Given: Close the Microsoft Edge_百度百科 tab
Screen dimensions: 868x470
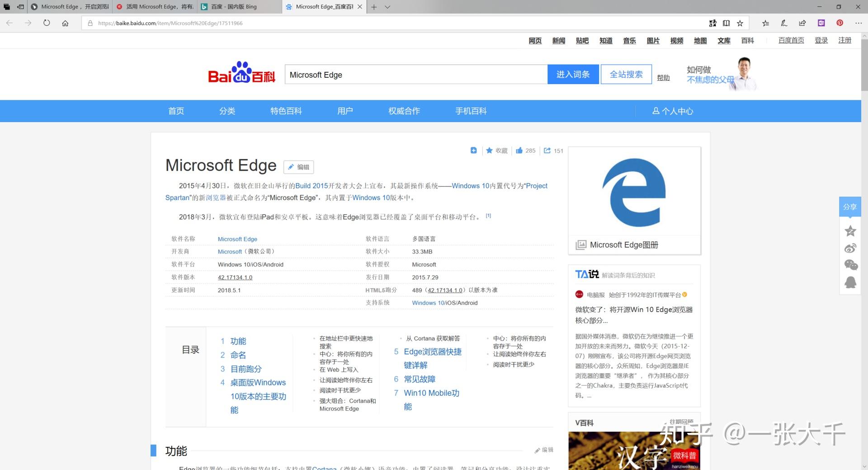Looking at the screenshot, I should click(360, 7).
